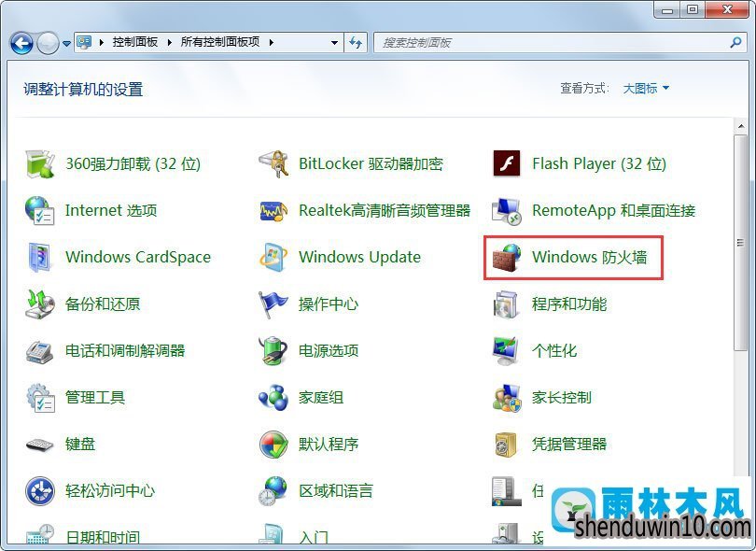This screenshot has height=551, width=756.
Task: Click the 管理工具 gear icon
Action: [x=40, y=398]
